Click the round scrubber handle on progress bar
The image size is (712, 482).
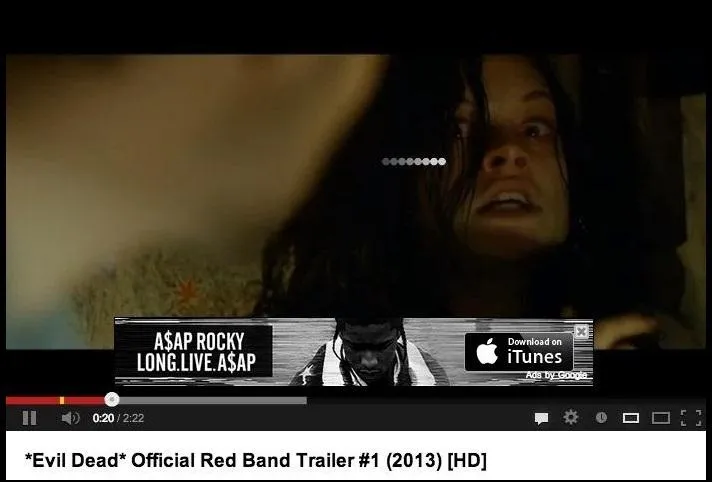point(112,400)
